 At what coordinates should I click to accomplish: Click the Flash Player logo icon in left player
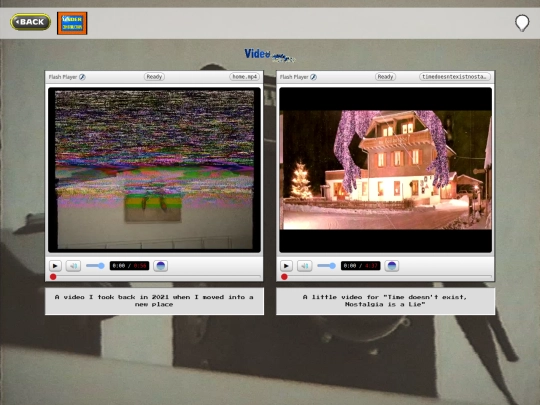[82, 77]
